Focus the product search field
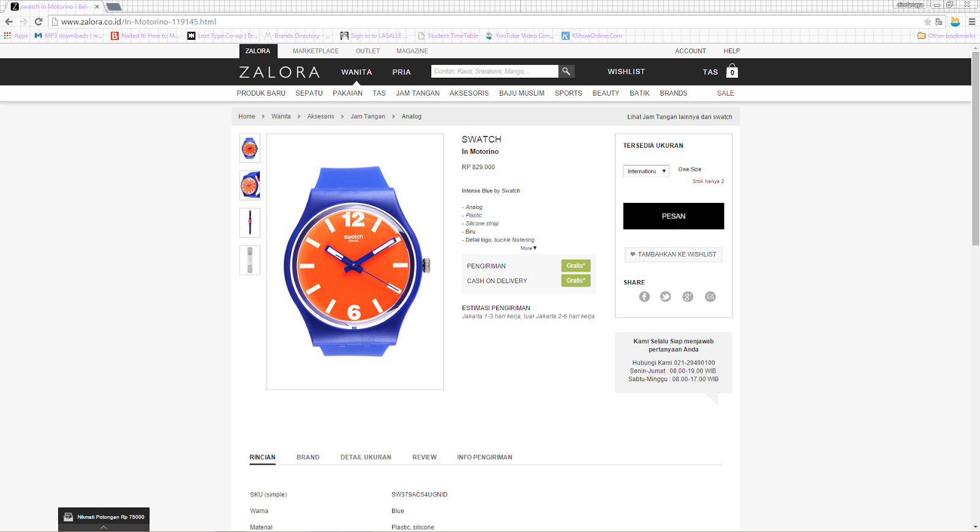The height and width of the screenshot is (532, 980). click(x=494, y=72)
